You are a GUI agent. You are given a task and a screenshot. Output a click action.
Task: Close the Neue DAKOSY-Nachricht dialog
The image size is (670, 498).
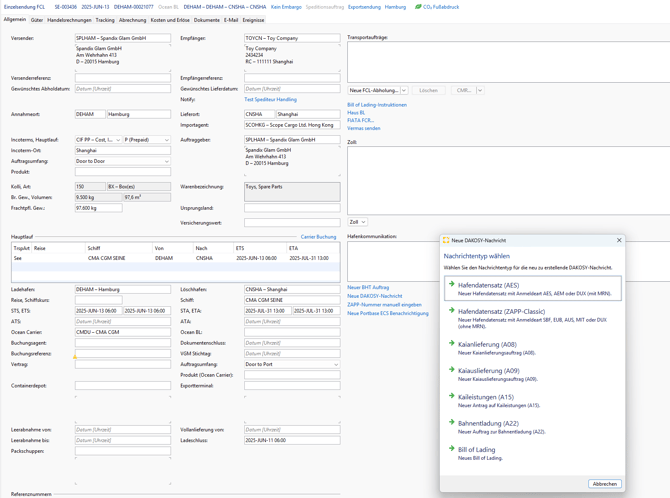[619, 240]
